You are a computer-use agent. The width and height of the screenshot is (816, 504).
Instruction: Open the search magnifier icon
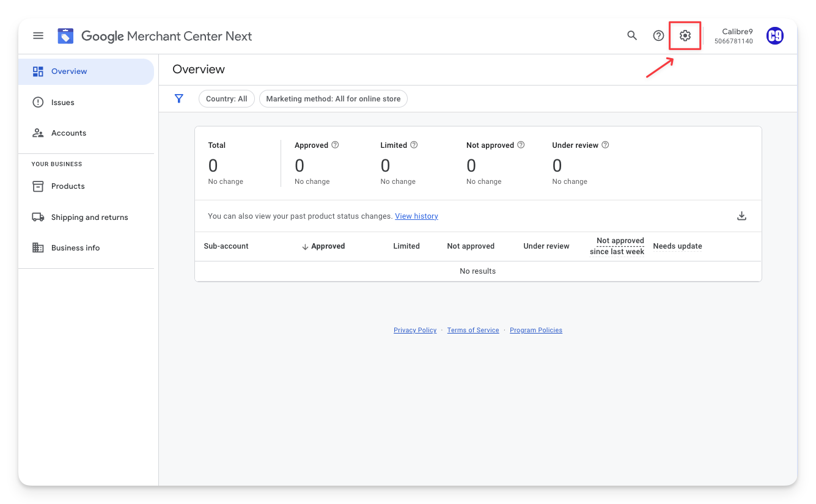[632, 36]
